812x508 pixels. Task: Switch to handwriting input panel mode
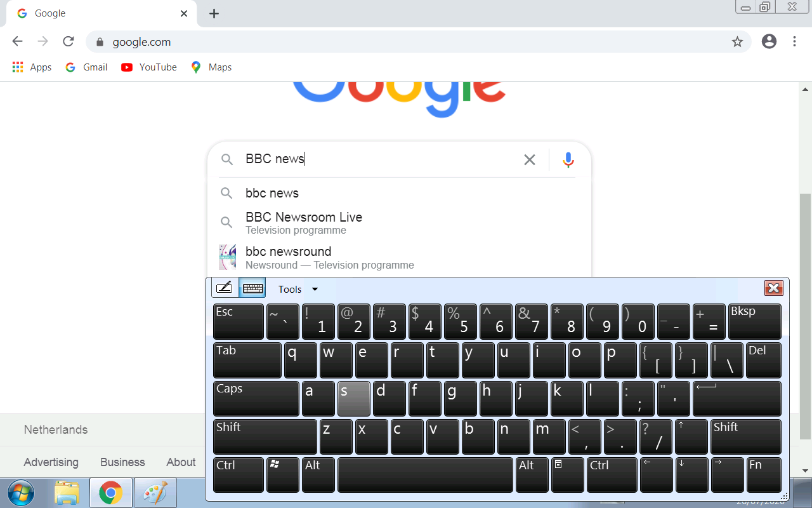[225, 288]
